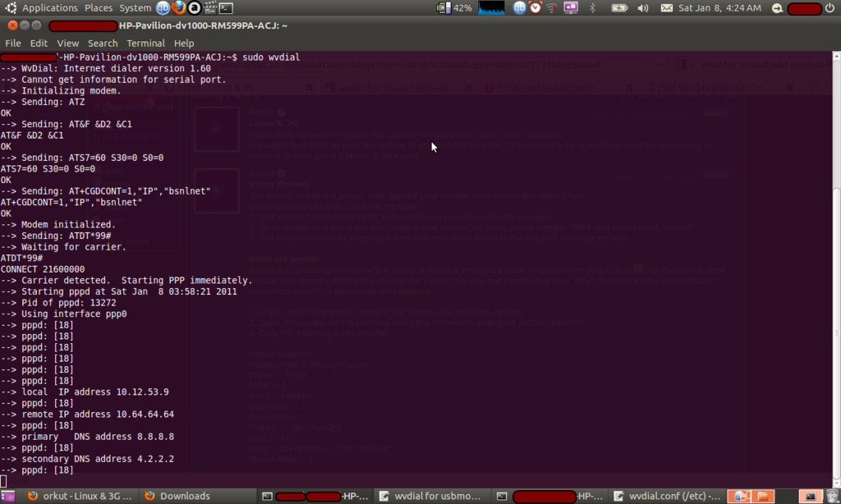This screenshot has height=504, width=841.
Task: Open the wireless network indicator icon
Action: tap(551, 8)
